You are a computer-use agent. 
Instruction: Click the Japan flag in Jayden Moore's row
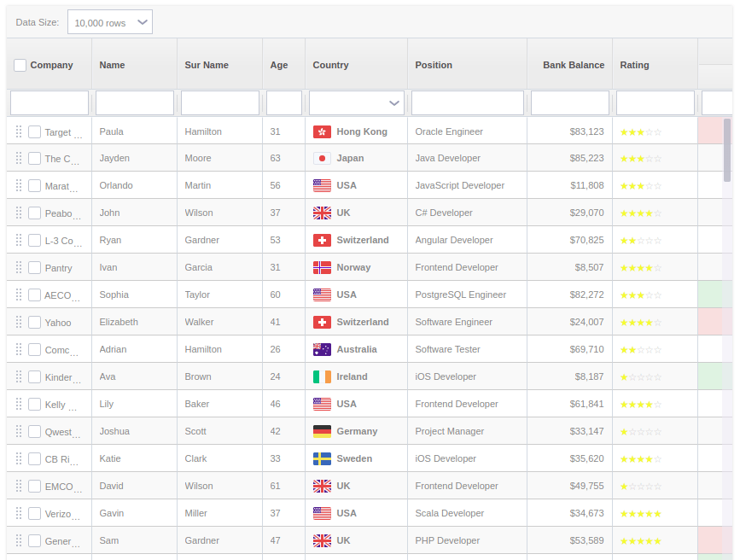click(323, 158)
